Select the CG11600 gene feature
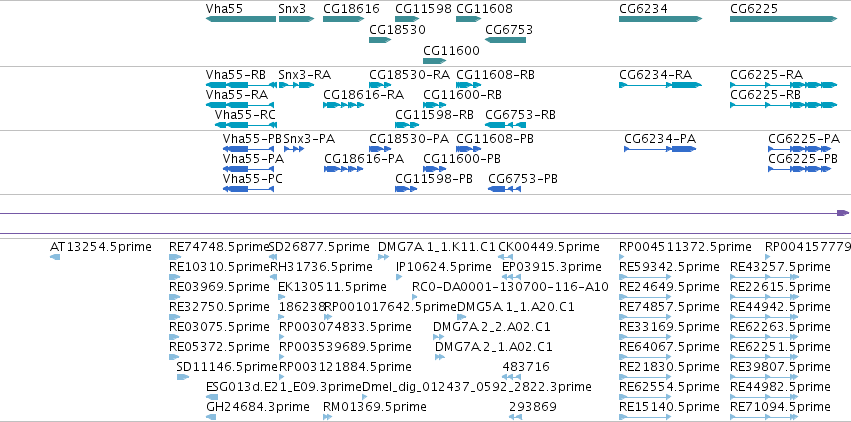This screenshot has width=851, height=422. (435, 61)
